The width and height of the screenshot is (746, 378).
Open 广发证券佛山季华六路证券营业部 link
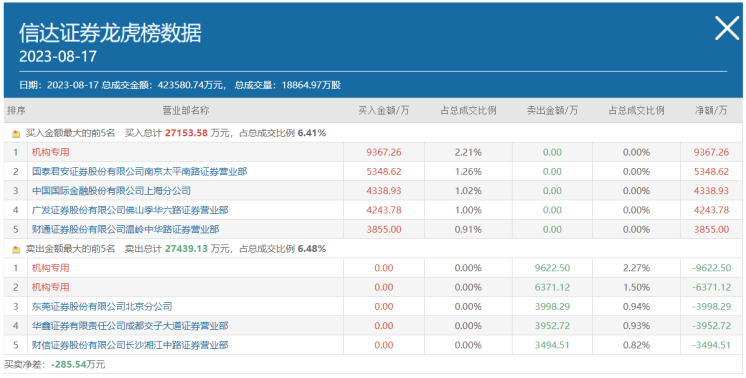pos(130,210)
